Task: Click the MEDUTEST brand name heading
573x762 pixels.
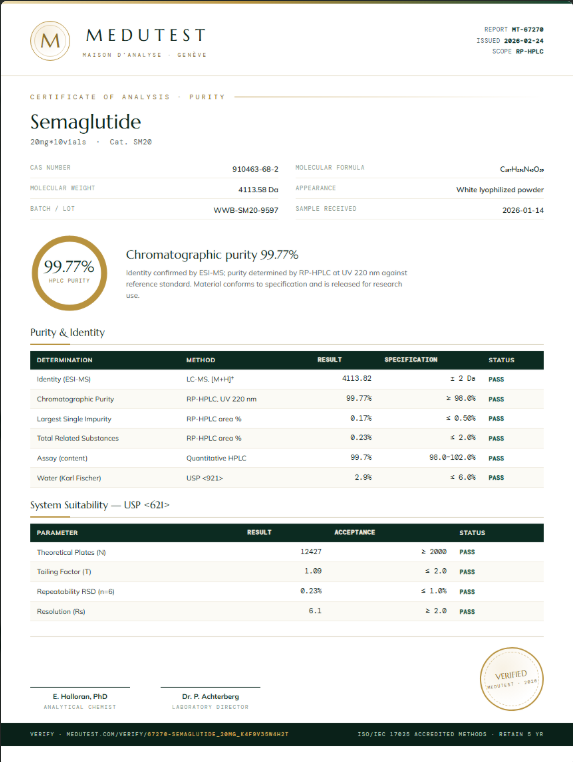Action: tap(146, 35)
